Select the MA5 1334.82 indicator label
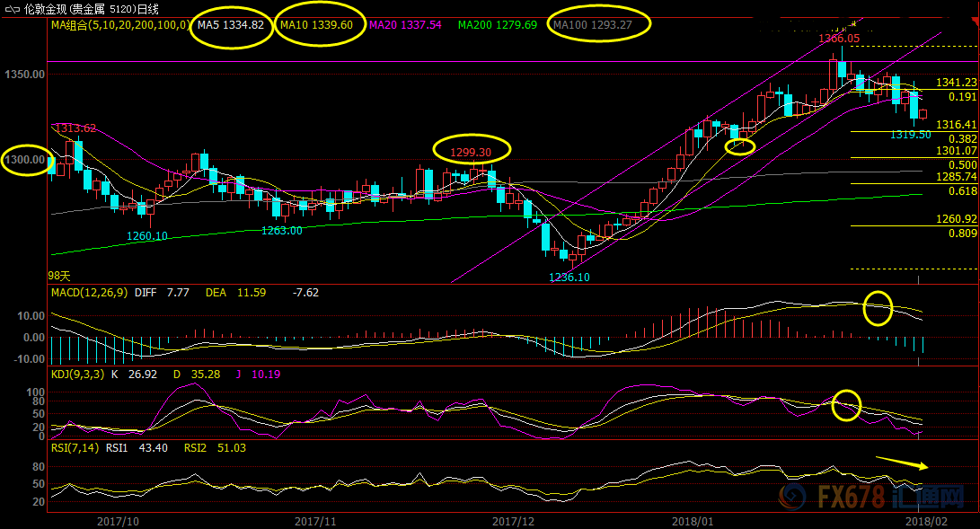This screenshot has width=980, height=529. tap(231, 25)
